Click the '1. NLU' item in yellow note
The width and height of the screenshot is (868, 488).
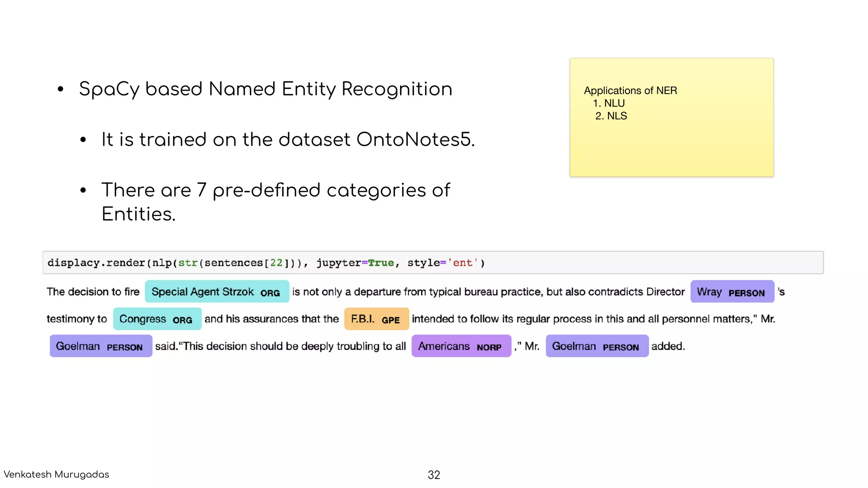tap(609, 103)
